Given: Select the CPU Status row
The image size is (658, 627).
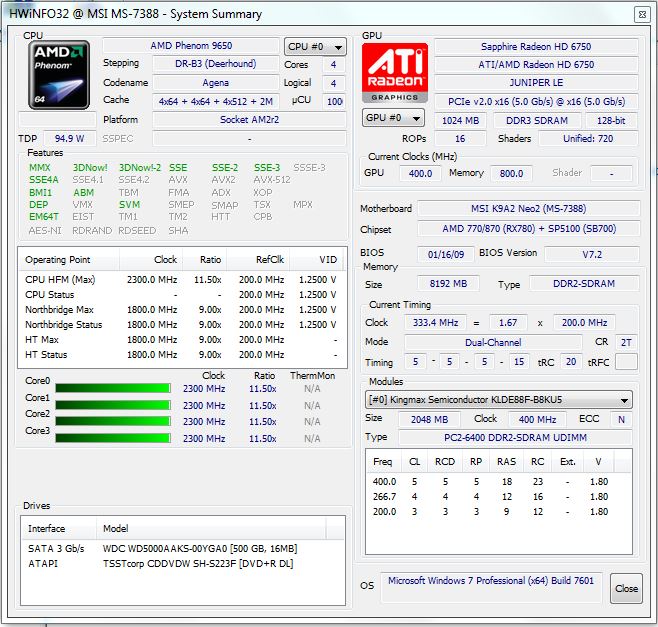Looking at the screenshot, I should [182, 295].
